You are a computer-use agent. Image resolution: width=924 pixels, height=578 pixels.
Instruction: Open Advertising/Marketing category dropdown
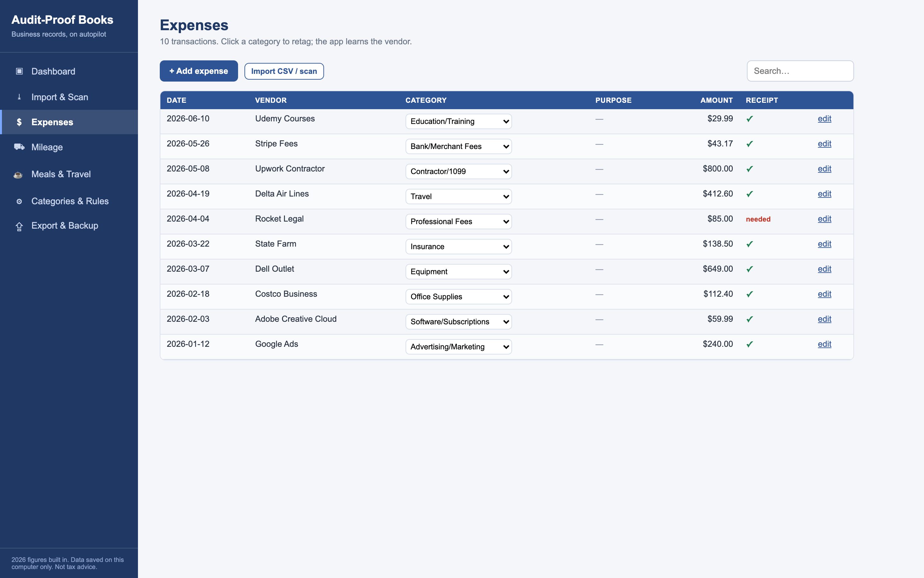[458, 347]
